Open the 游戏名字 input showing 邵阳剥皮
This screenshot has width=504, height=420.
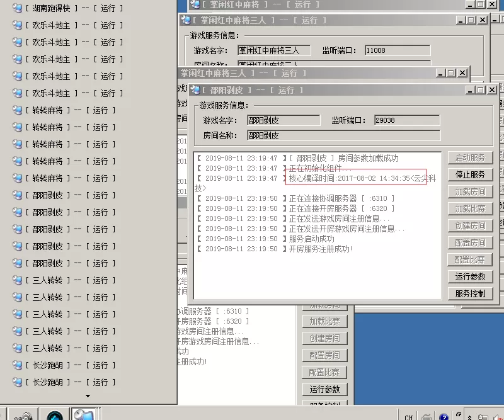tap(283, 120)
